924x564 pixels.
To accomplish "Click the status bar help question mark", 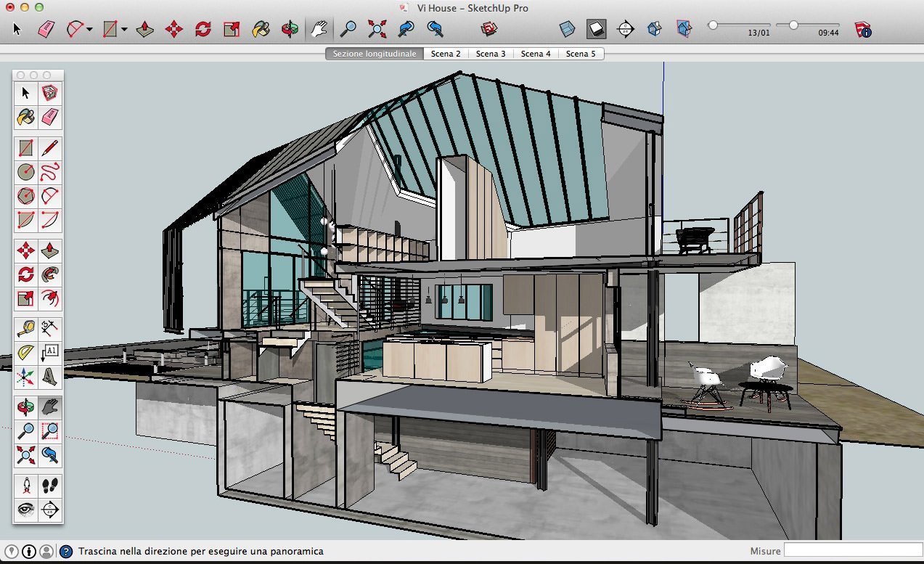I will click(x=66, y=552).
